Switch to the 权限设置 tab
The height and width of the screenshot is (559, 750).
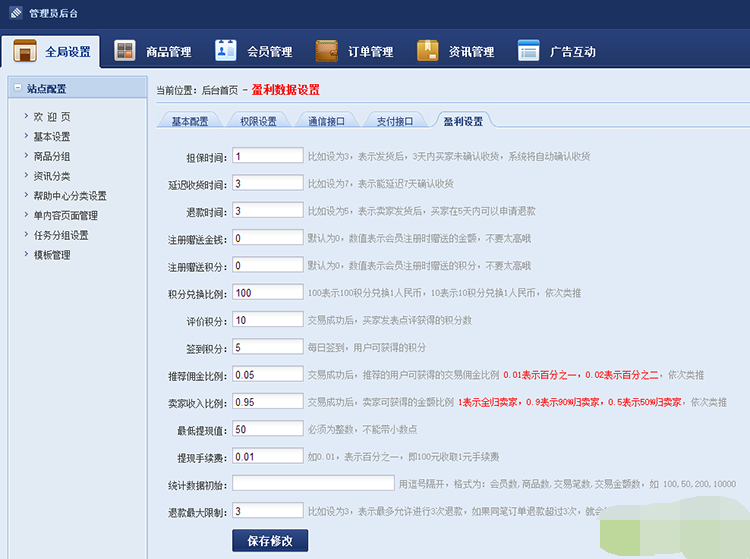tap(258, 121)
